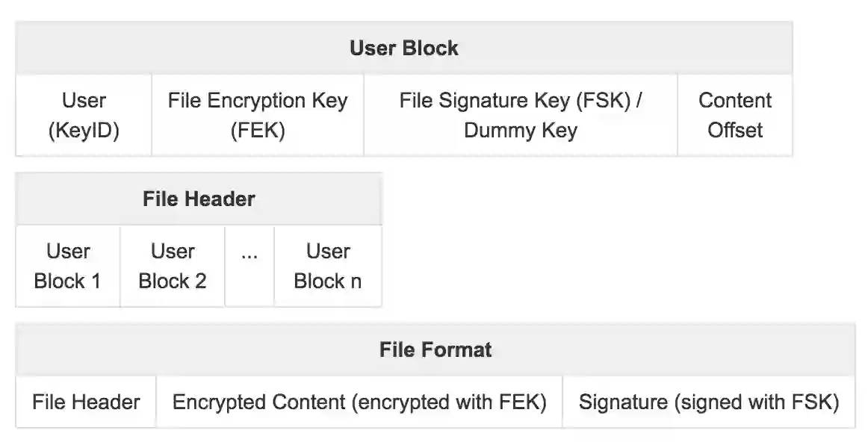Select the File Signature Key cell
This screenshot has height=448, width=868.
click(x=520, y=115)
